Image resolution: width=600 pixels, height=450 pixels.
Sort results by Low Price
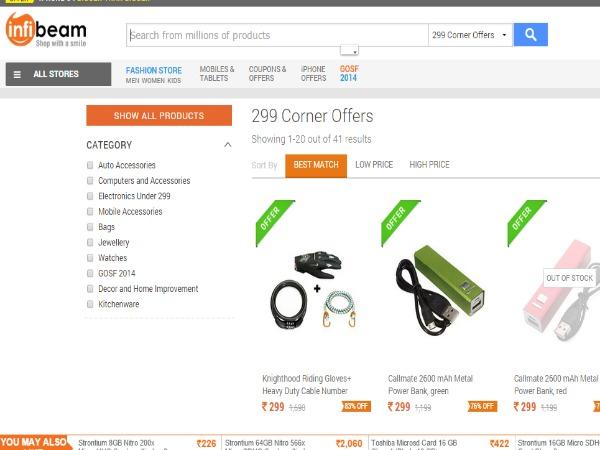[374, 165]
